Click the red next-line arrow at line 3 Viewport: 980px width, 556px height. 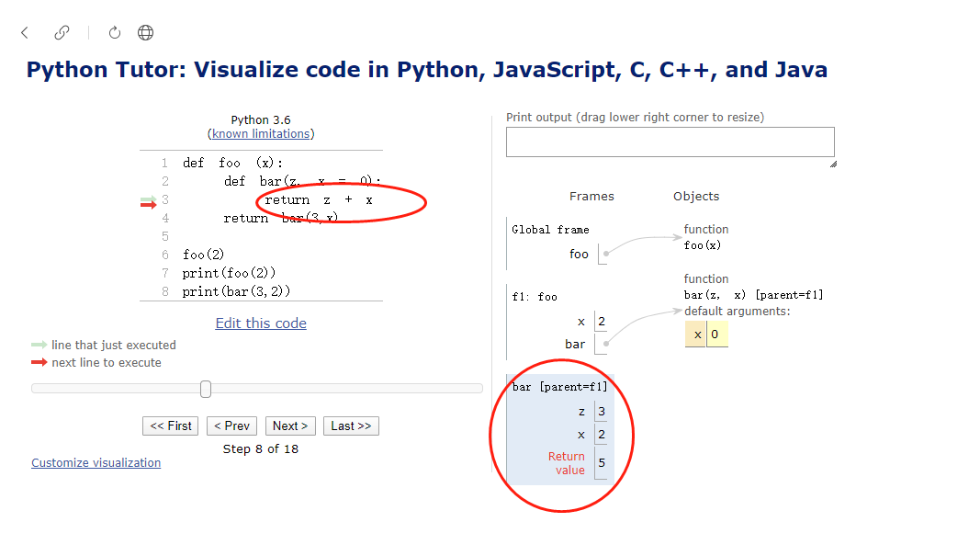point(148,205)
